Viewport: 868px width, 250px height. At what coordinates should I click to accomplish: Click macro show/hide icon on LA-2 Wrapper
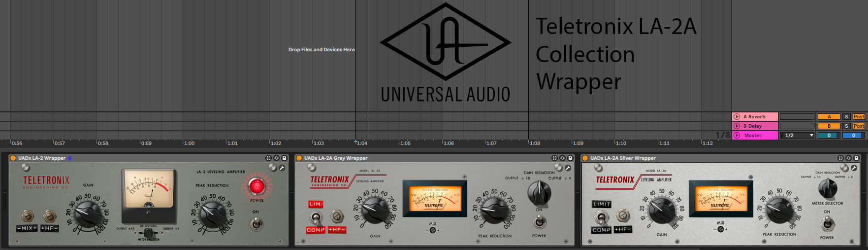[268, 158]
